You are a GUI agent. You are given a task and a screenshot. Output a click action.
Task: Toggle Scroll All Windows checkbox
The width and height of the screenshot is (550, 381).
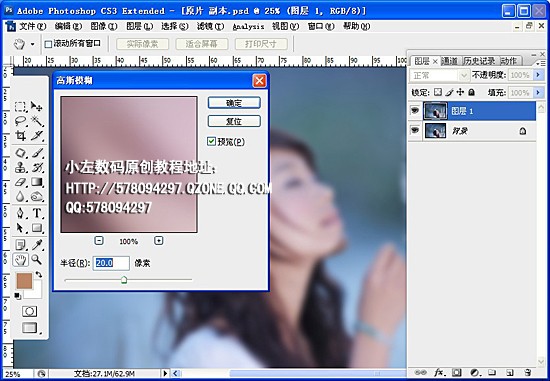pos(48,44)
